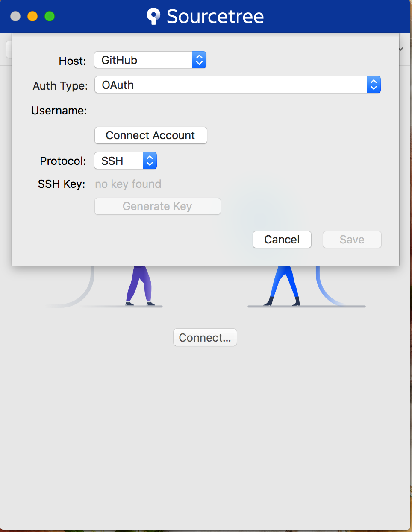Image resolution: width=412 pixels, height=532 pixels.
Task: Click the Generate Key button
Action: click(x=158, y=206)
